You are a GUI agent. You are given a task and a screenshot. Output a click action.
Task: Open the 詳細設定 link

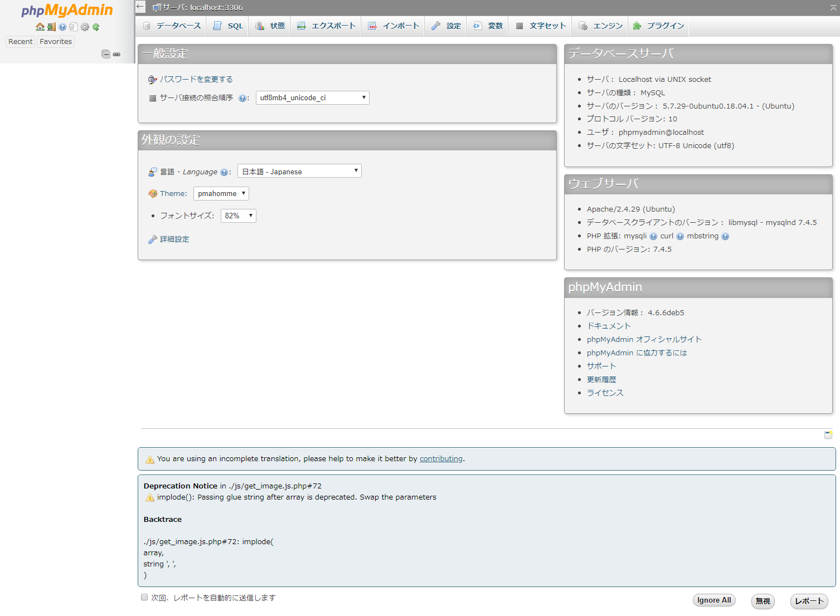[174, 239]
